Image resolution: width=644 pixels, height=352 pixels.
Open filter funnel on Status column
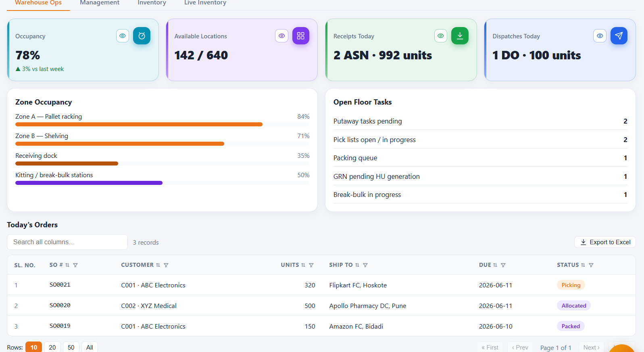tap(591, 265)
